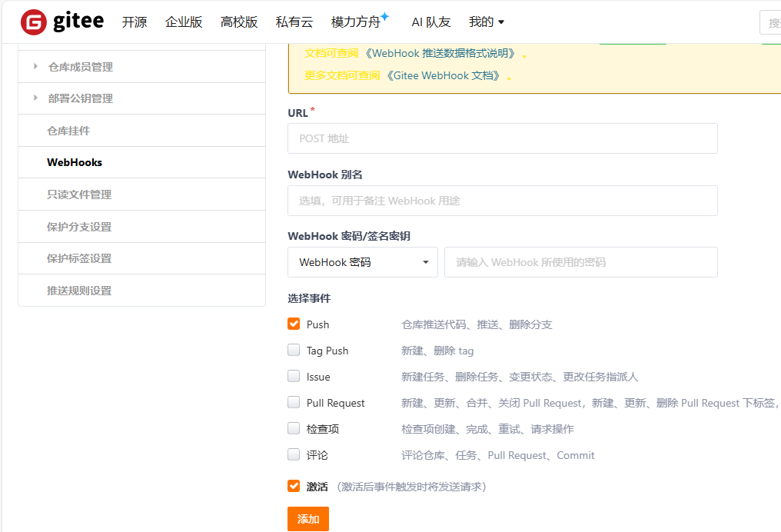Click the 仓库推送代码、推送、删除分支 description text

pyautogui.click(x=477, y=324)
